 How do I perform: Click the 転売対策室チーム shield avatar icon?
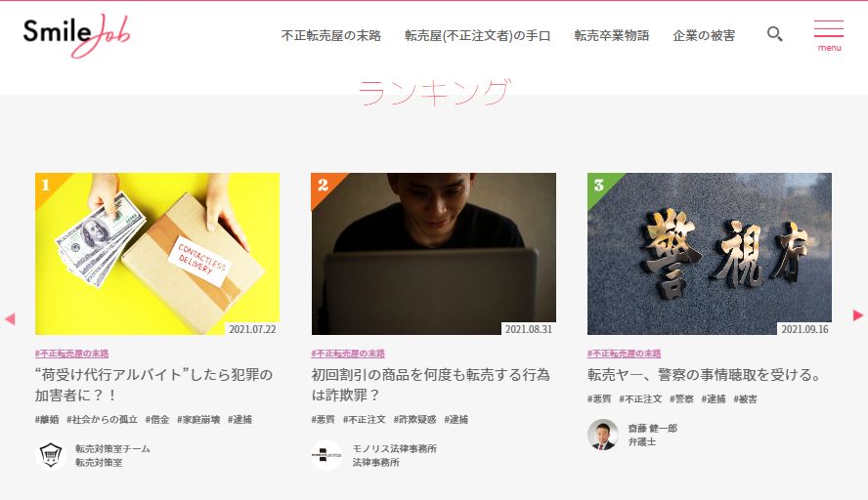point(51,455)
